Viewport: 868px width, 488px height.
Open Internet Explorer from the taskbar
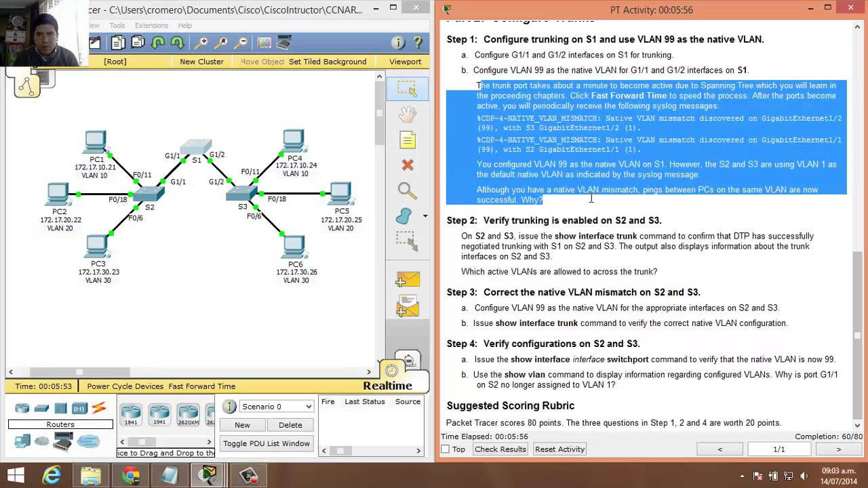click(52, 476)
